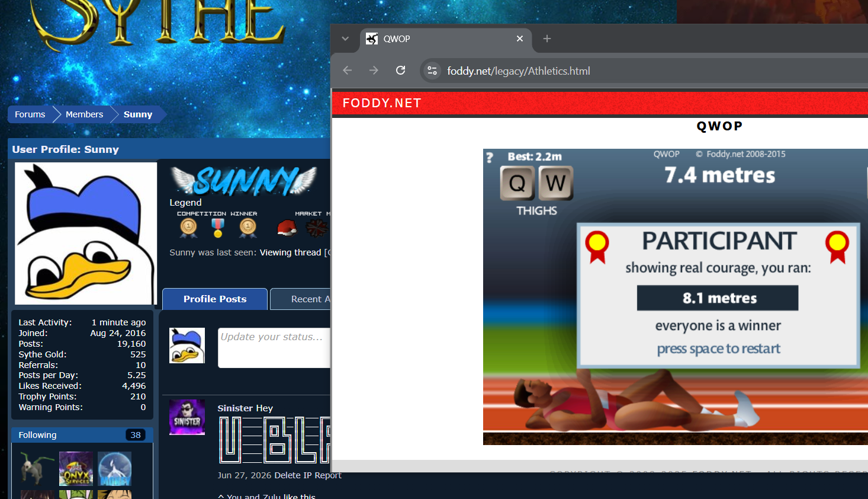Screen dimensions: 868x499
Task: Open a new Chrome tab
Action: (x=547, y=39)
